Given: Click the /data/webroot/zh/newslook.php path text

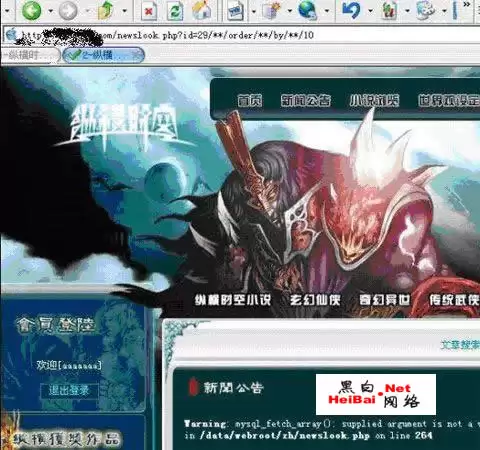Looking at the screenshot, I should [285, 435].
